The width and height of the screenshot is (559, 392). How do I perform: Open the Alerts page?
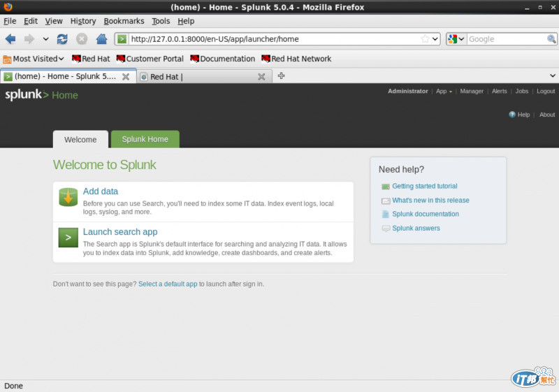pyautogui.click(x=499, y=92)
